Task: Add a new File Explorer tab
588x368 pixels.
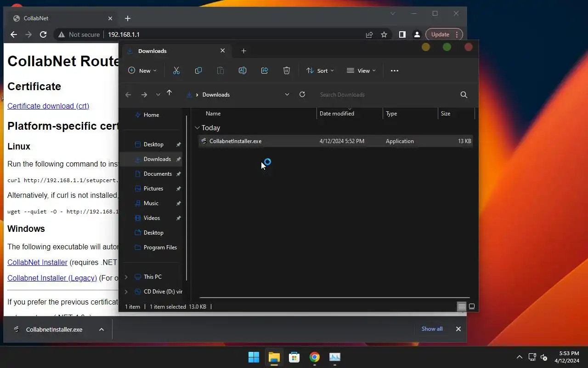Action: pos(244,51)
